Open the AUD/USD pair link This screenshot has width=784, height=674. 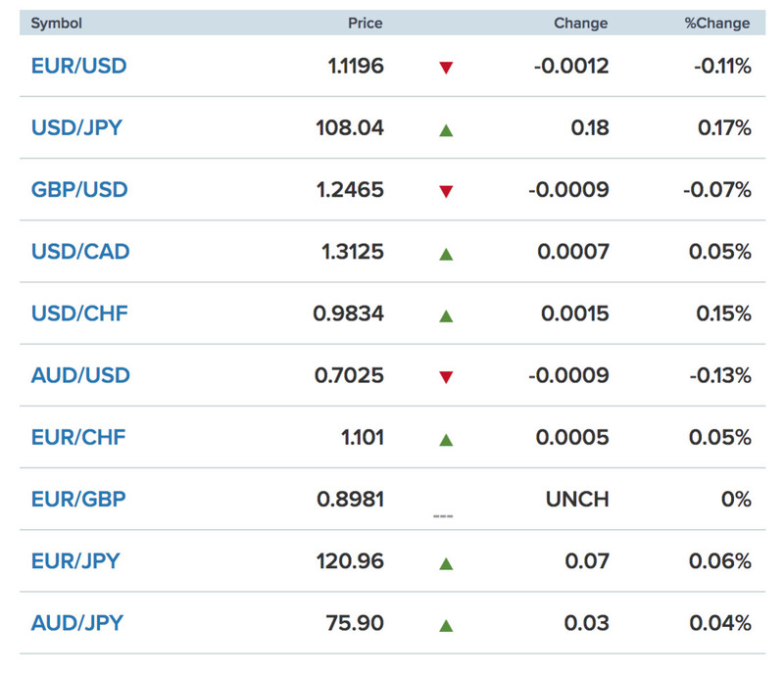[x=80, y=375]
